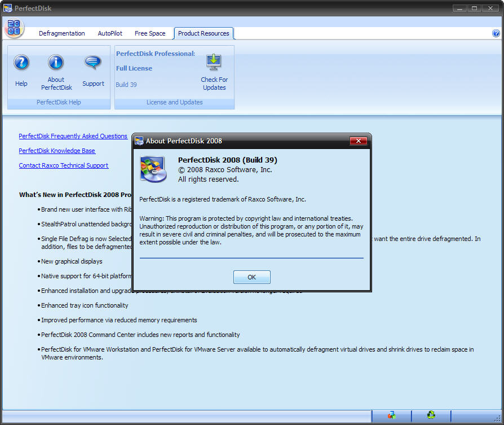Click the 'Full License' label

pos(134,68)
